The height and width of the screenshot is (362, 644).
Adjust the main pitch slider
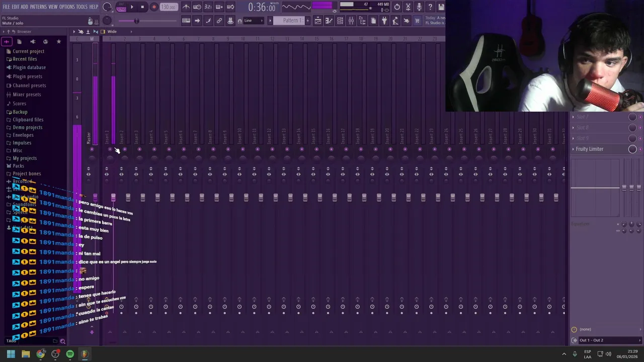136,21
